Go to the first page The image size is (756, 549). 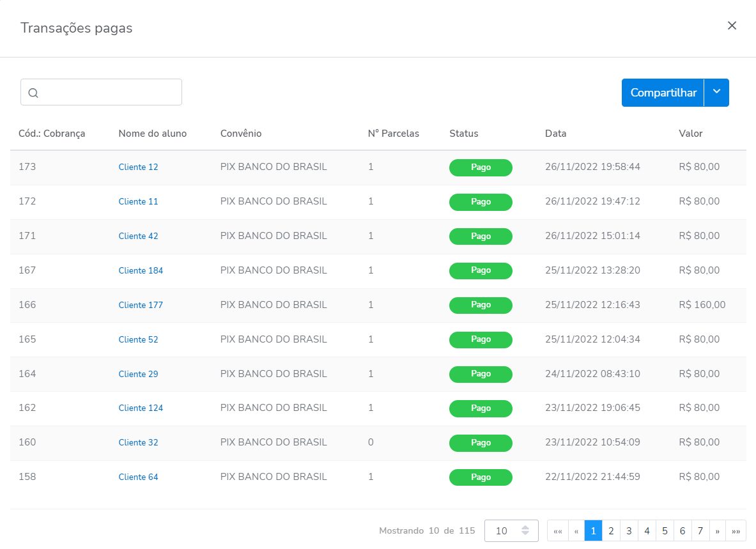click(557, 530)
